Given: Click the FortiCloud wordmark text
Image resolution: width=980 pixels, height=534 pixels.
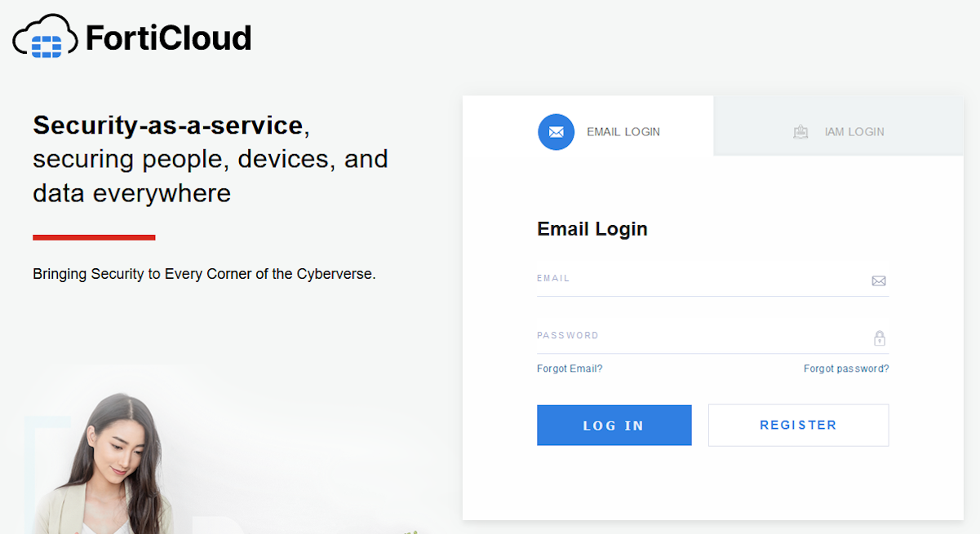Looking at the screenshot, I should pos(168,38).
